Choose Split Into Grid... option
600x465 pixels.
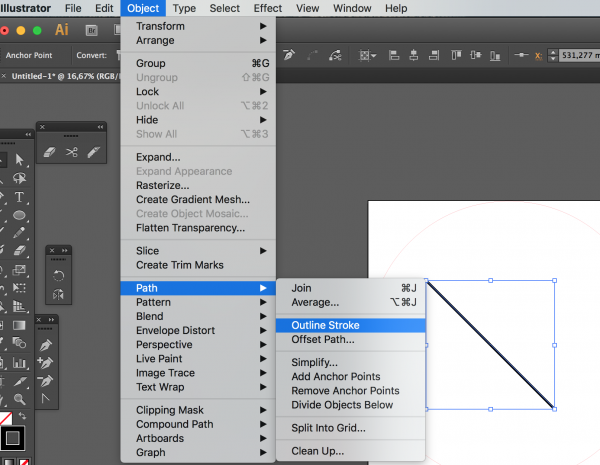[x=351, y=428]
